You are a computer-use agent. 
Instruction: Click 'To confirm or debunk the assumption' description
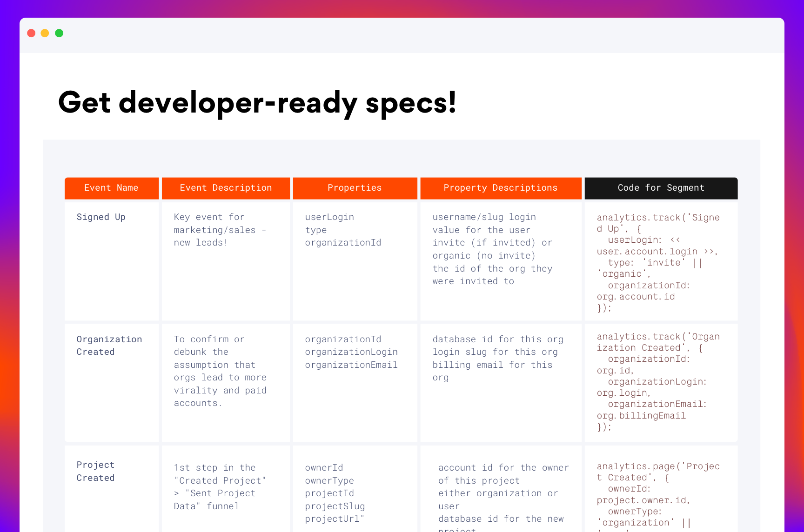tap(226, 383)
